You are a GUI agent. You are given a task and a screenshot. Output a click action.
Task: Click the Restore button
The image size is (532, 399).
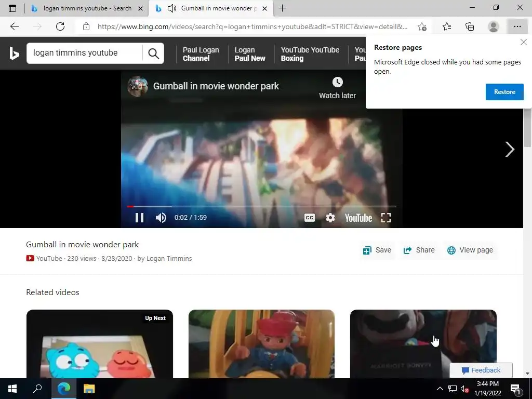tap(504, 92)
